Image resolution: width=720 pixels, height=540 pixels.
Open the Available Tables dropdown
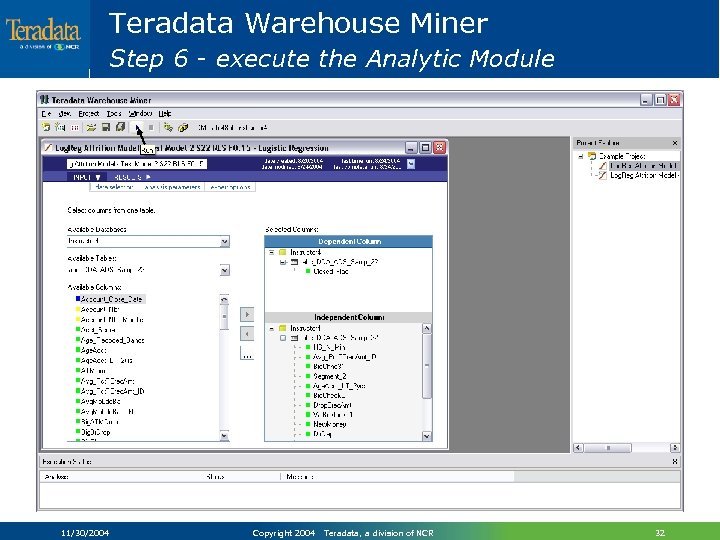tap(225, 270)
